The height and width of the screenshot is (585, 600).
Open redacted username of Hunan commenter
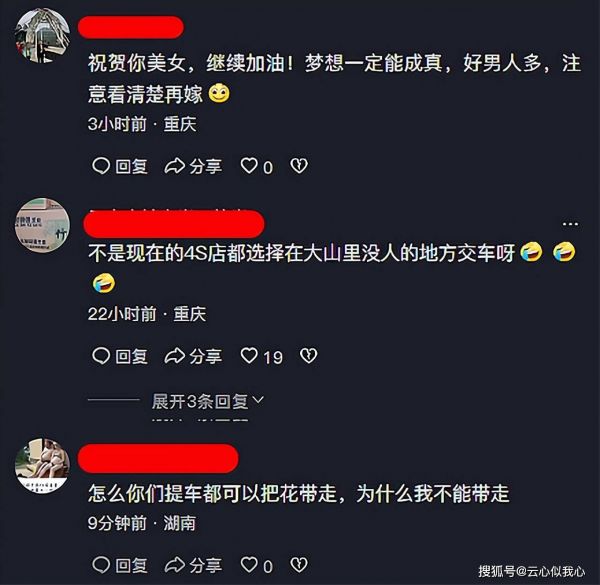tap(158, 458)
